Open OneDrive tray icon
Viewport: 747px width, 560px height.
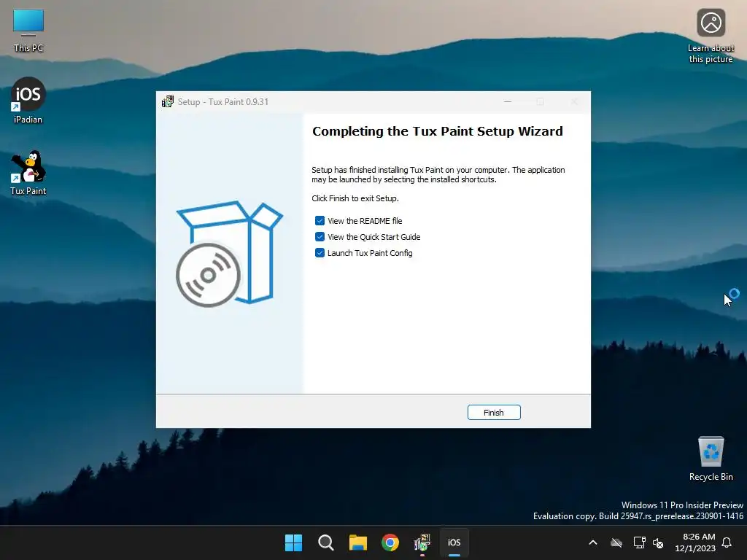pyautogui.click(x=616, y=542)
